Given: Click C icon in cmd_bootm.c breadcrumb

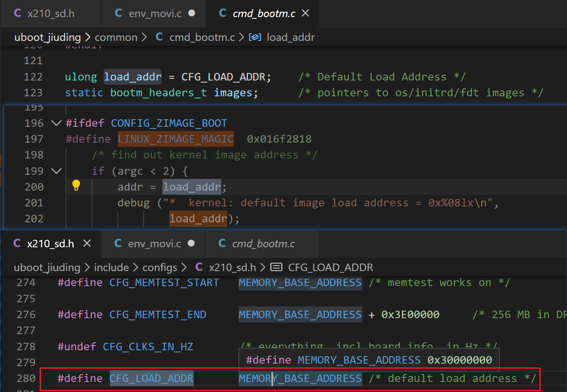Looking at the screenshot, I should (x=159, y=37).
